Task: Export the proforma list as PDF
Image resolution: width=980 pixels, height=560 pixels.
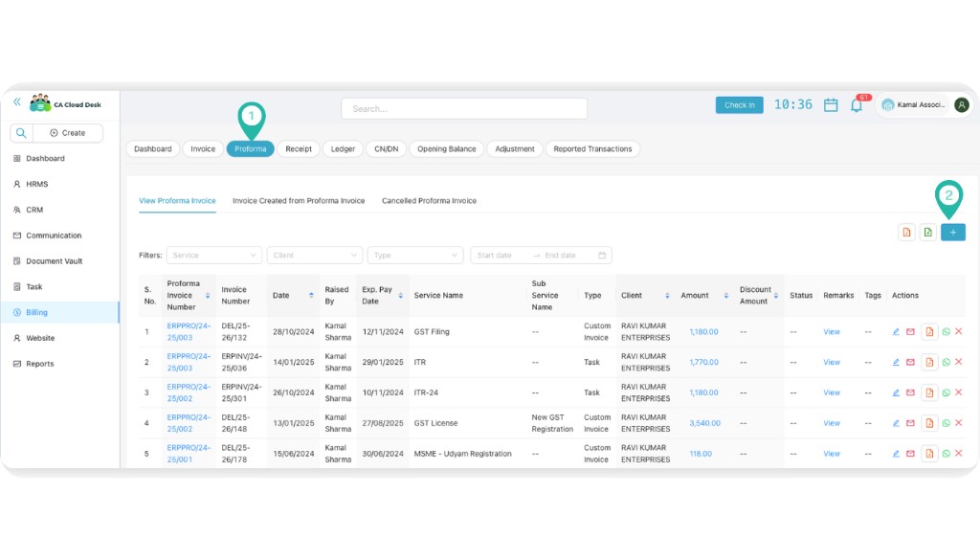Action: click(x=904, y=232)
